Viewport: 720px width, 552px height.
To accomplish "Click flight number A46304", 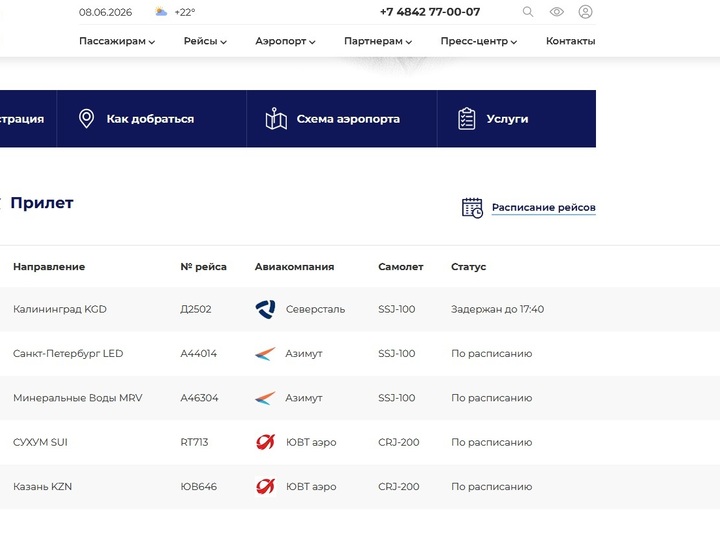I will pos(199,398).
